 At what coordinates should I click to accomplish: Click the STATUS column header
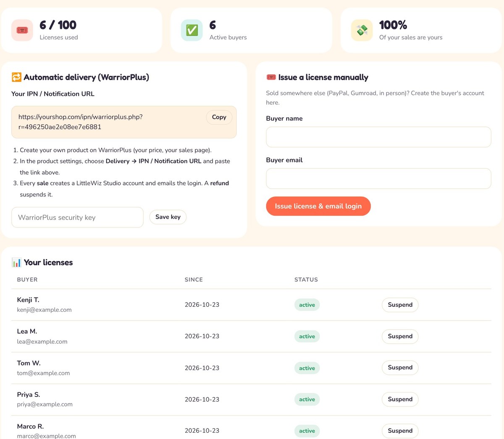click(x=306, y=280)
